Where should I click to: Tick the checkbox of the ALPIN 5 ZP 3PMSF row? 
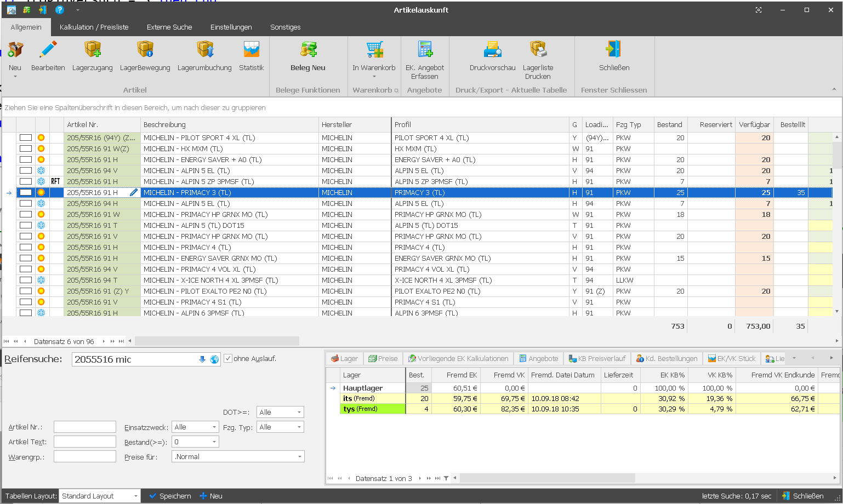coord(26,182)
